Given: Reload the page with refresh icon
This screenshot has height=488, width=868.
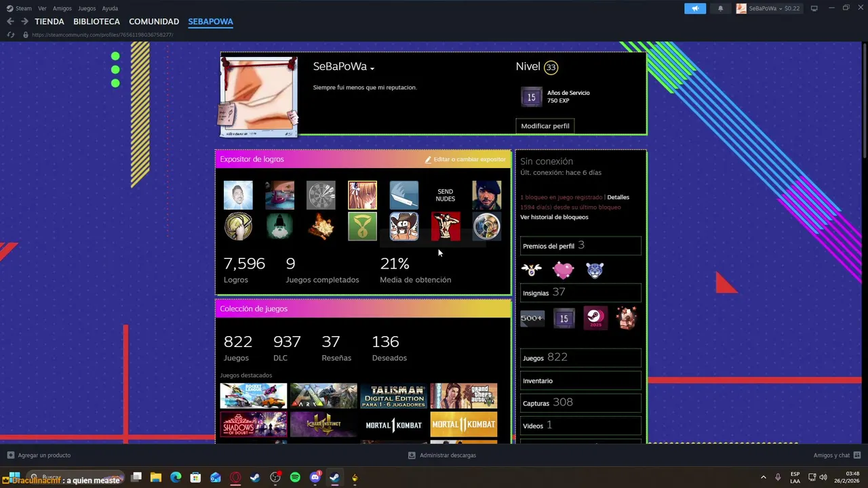Looking at the screenshot, I should click(10, 35).
